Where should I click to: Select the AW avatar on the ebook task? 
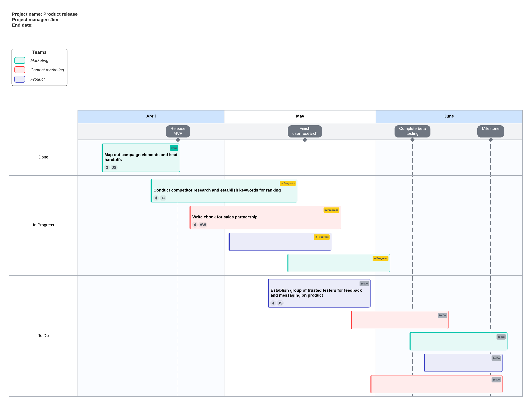(203, 225)
